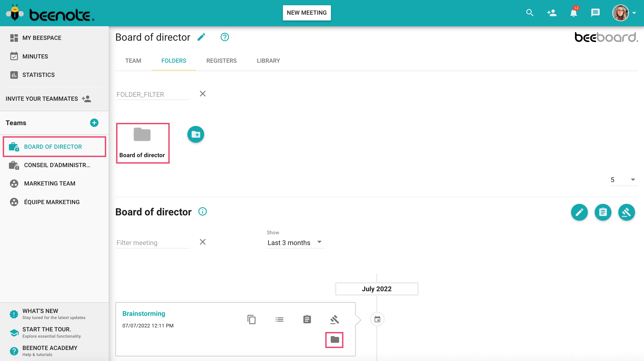Viewport: 644px width, 361px height.
Task: Click the round clipboard button
Action: coord(603,212)
